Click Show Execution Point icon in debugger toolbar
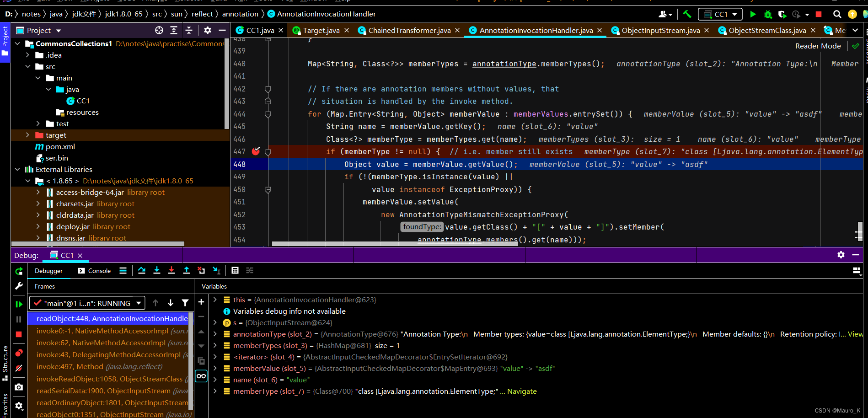The height and width of the screenshot is (418, 868). [x=123, y=271]
